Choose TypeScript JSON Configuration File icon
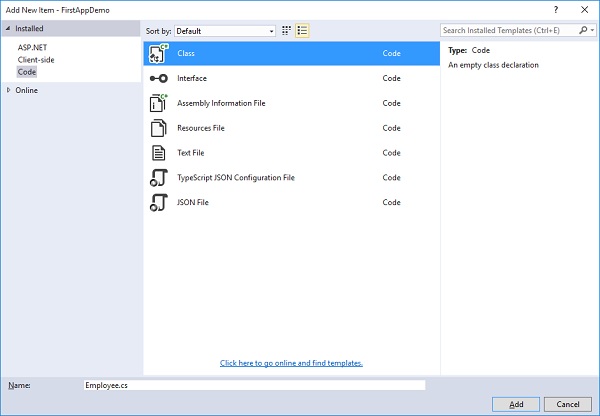This screenshot has width=600, height=416. (158, 178)
